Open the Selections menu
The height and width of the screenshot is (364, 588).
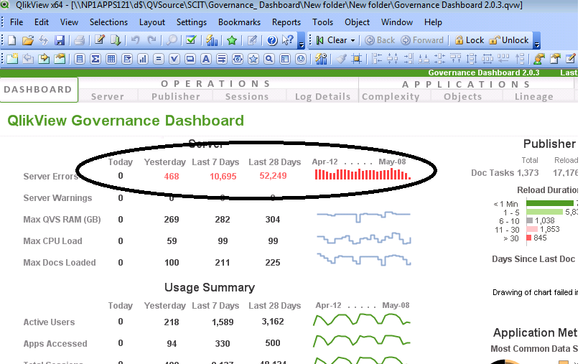[x=108, y=22]
